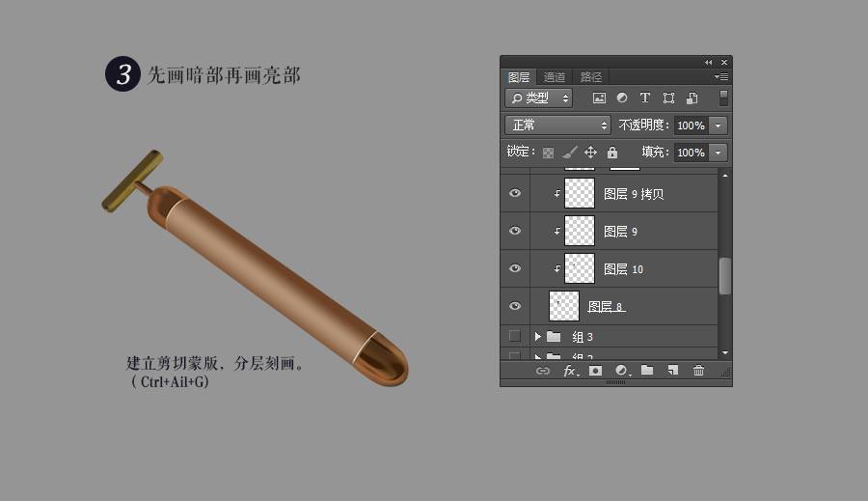Toggle layer filtering switch on/off

[723, 98]
